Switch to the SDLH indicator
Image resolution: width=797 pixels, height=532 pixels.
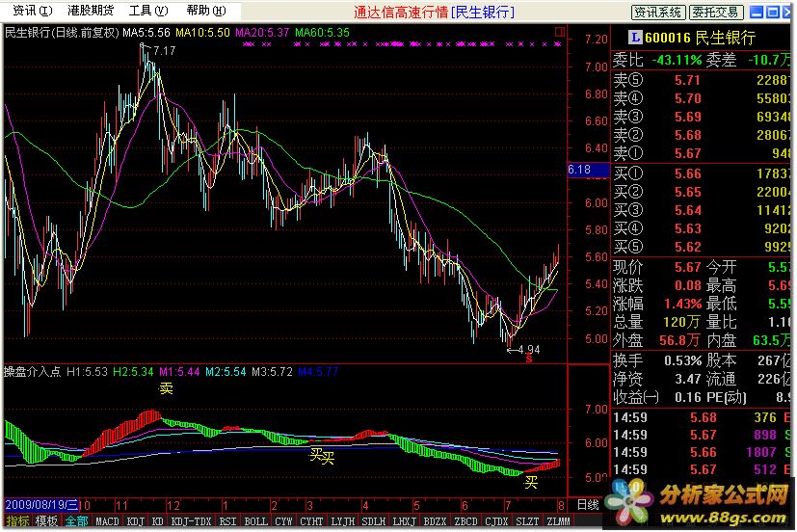[374, 520]
